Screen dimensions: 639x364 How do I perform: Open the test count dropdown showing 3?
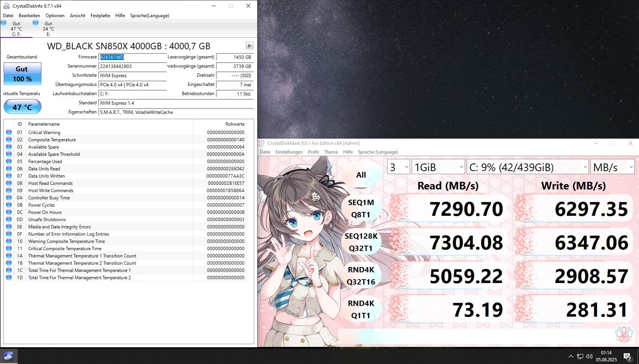coord(398,167)
